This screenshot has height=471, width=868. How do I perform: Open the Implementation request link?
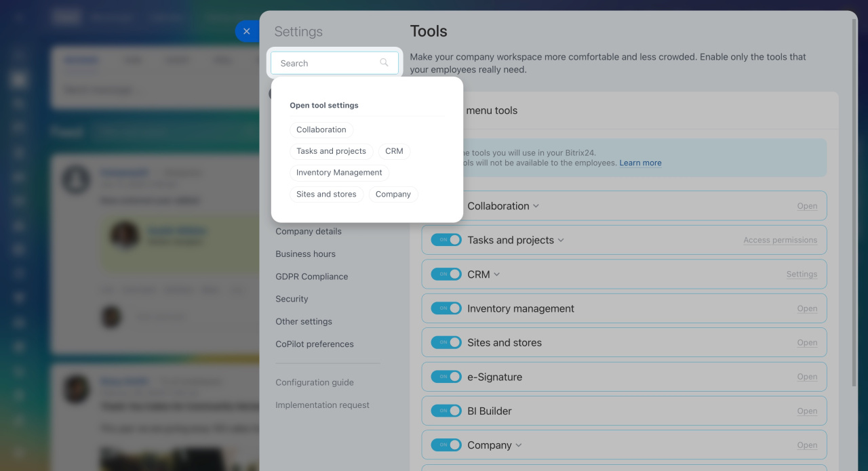[322, 405]
